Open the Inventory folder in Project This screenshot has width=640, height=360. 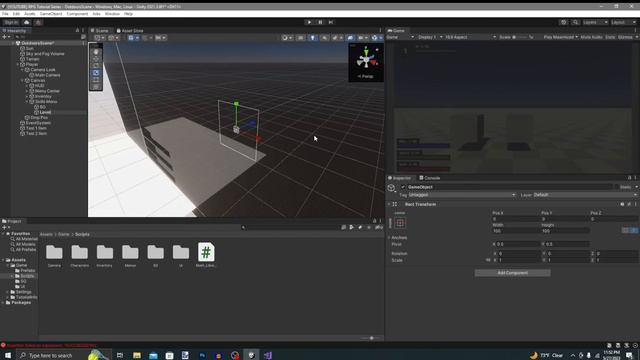(104, 256)
